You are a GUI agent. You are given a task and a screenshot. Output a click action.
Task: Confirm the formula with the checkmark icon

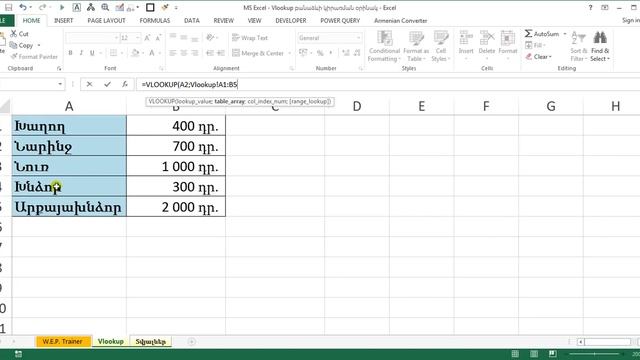(107, 84)
